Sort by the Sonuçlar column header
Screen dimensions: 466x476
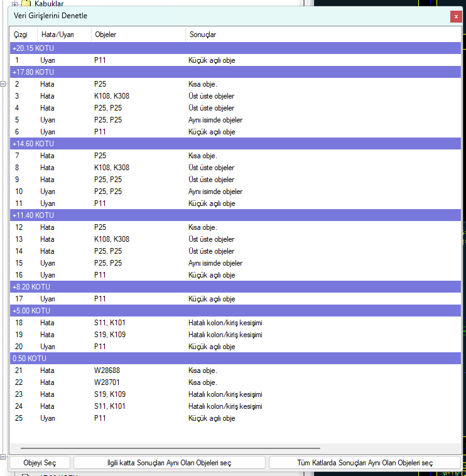pos(323,35)
